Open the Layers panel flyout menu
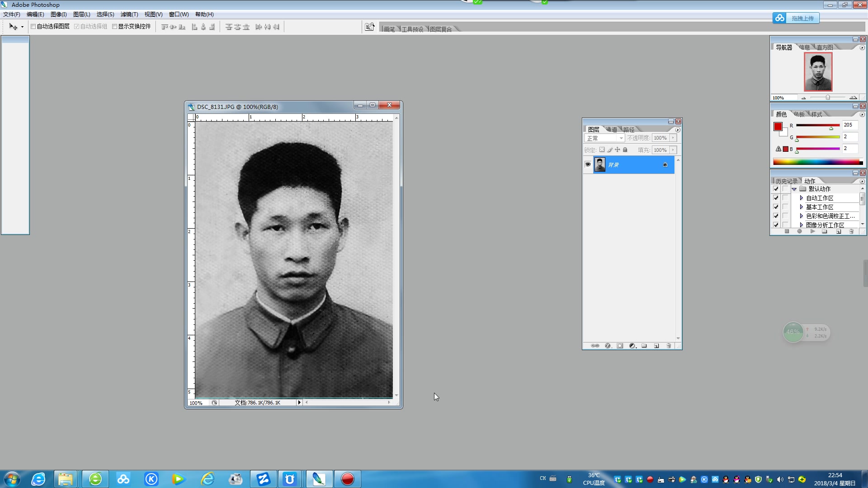 coord(678,130)
